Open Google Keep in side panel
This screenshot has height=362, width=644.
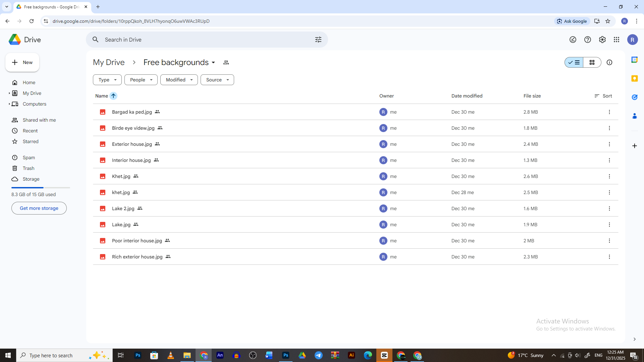tap(634, 78)
